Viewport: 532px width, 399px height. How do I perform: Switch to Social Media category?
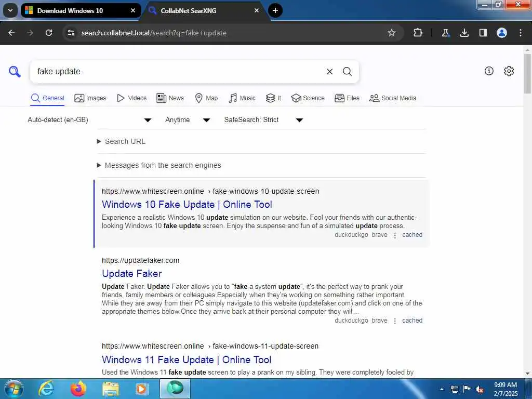pyautogui.click(x=393, y=98)
